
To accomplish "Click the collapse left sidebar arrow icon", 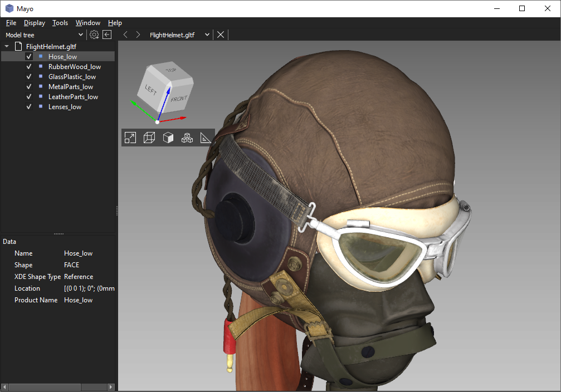I will (107, 35).
